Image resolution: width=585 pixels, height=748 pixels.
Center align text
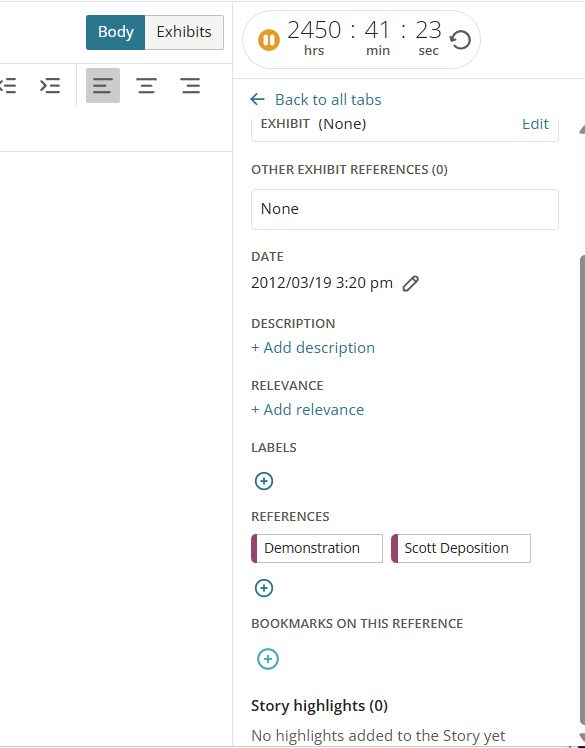coord(146,86)
